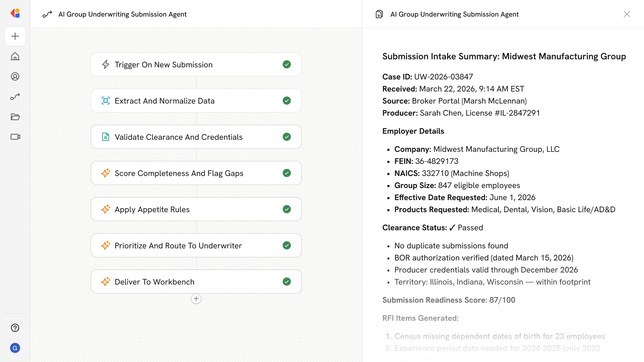Close the submission summary panel
The image size is (644, 362).
(627, 14)
